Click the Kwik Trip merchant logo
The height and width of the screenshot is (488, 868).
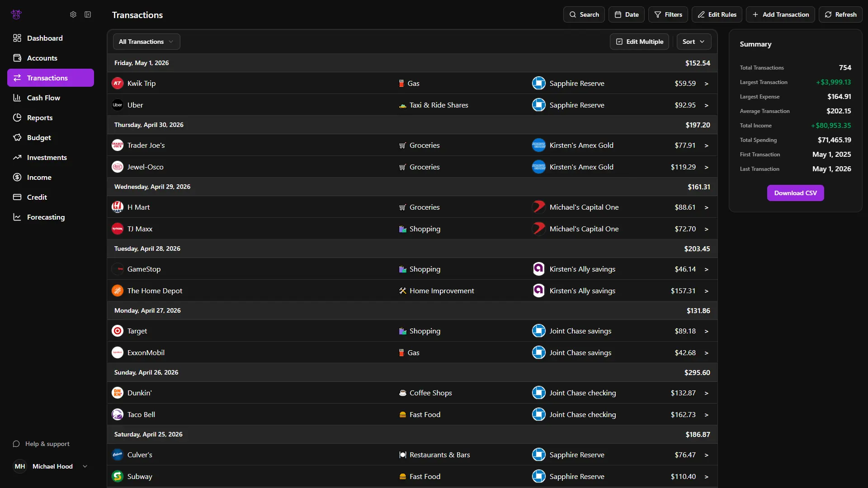click(118, 83)
